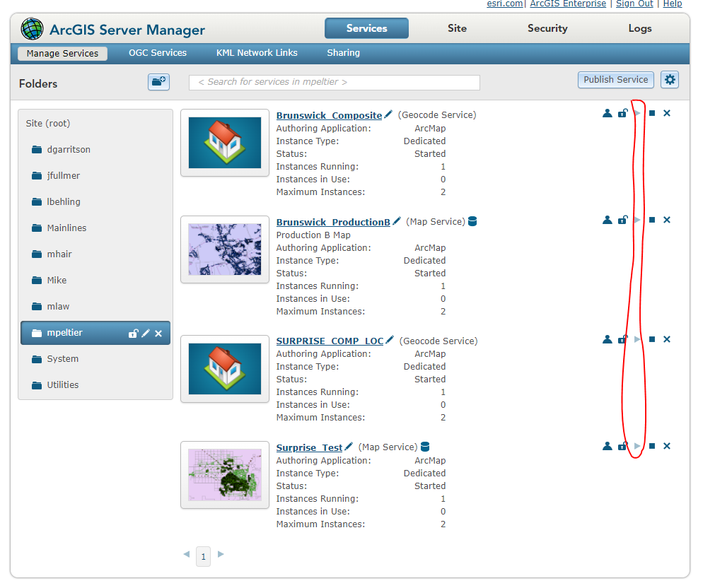Image resolution: width=715 pixels, height=588 pixels.
Task: Start the Surprise_Test service
Action: tap(637, 446)
